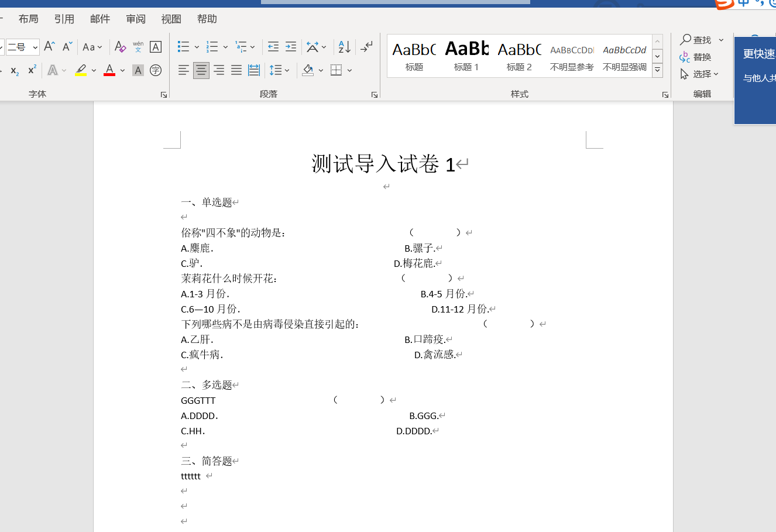
Task: Click the heading 一、单选题
Action: 207,202
